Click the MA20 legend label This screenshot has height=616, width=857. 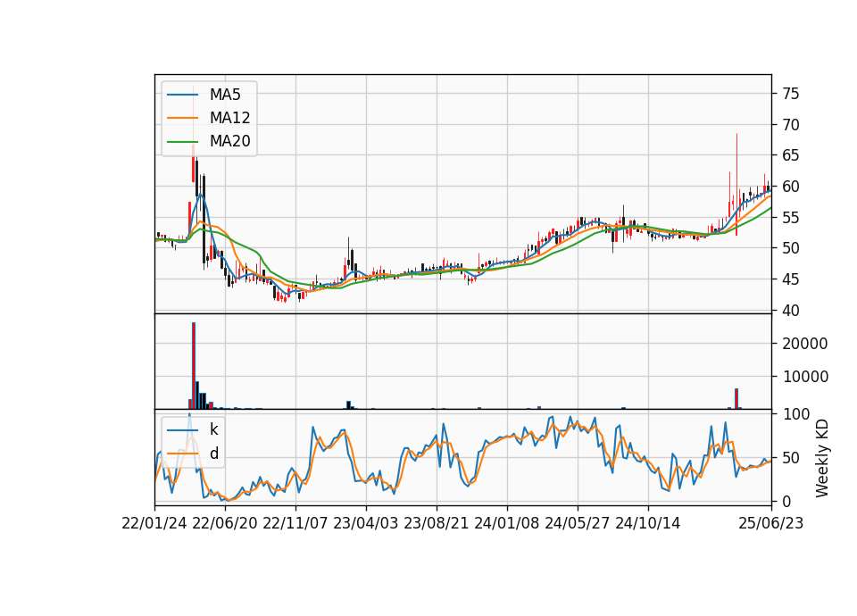tap(229, 141)
